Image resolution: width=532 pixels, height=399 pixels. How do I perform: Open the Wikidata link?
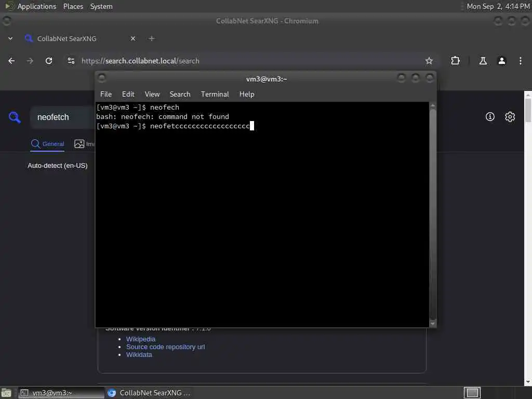(139, 354)
